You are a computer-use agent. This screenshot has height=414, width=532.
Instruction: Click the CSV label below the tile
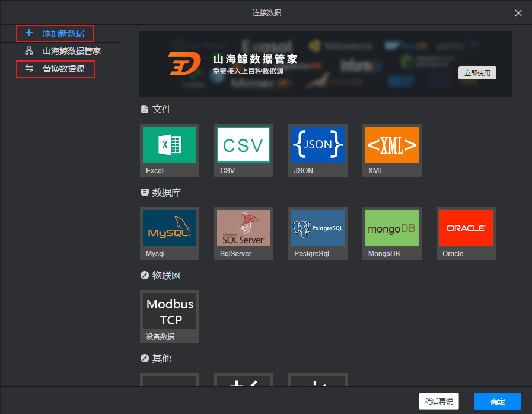point(227,171)
